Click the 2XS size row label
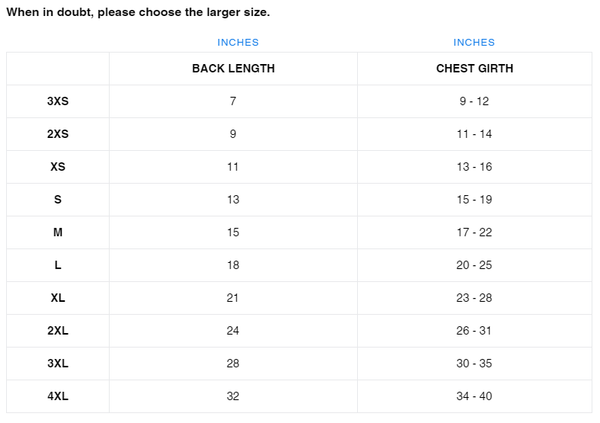This screenshot has width=600, height=423. point(58,134)
